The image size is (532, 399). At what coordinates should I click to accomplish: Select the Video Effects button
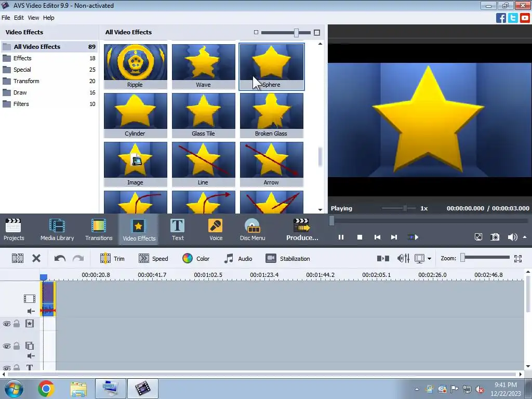[139, 230]
